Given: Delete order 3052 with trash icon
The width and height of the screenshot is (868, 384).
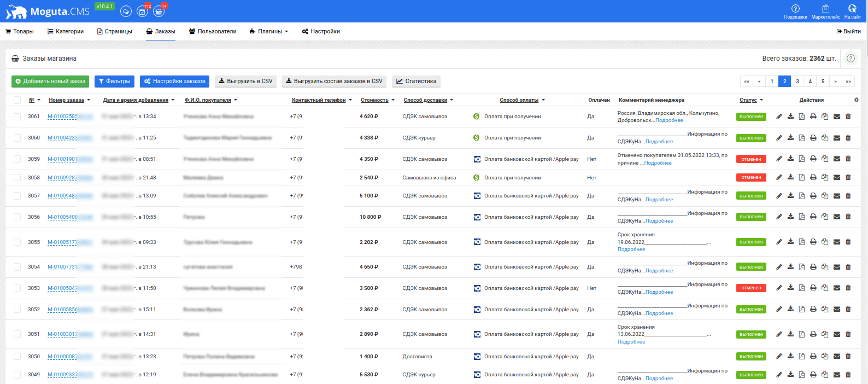Looking at the screenshot, I should point(848,310).
